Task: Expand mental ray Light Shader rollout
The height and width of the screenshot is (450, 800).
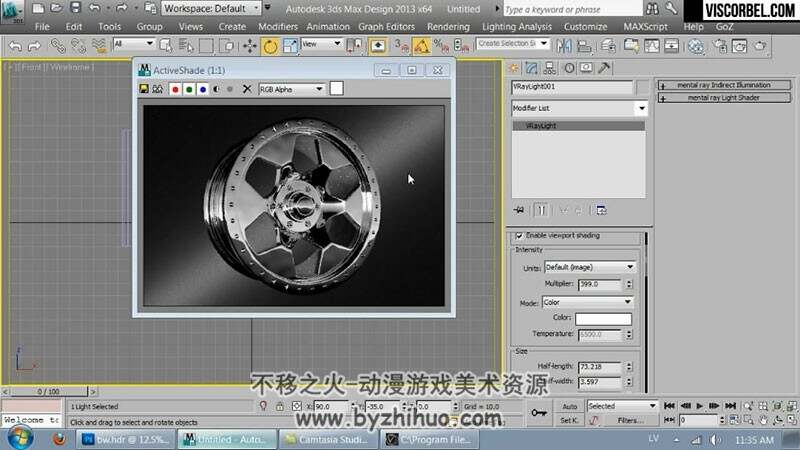Action: 724,97
